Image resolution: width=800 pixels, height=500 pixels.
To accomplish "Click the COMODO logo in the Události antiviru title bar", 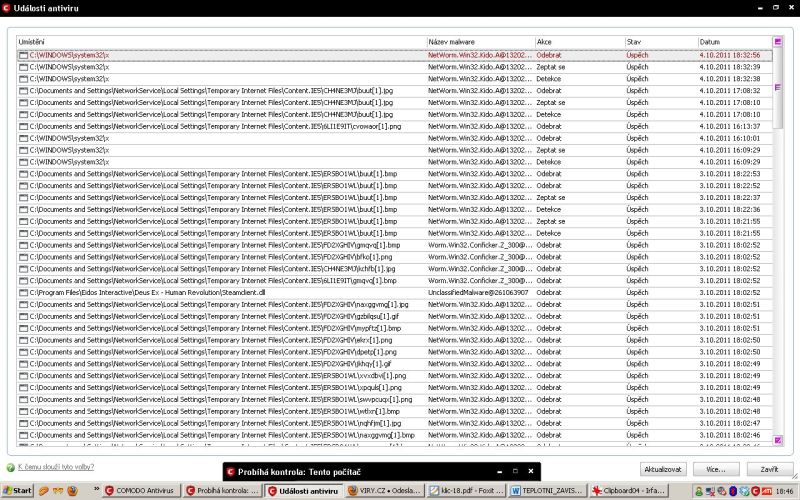I will coord(6,8).
